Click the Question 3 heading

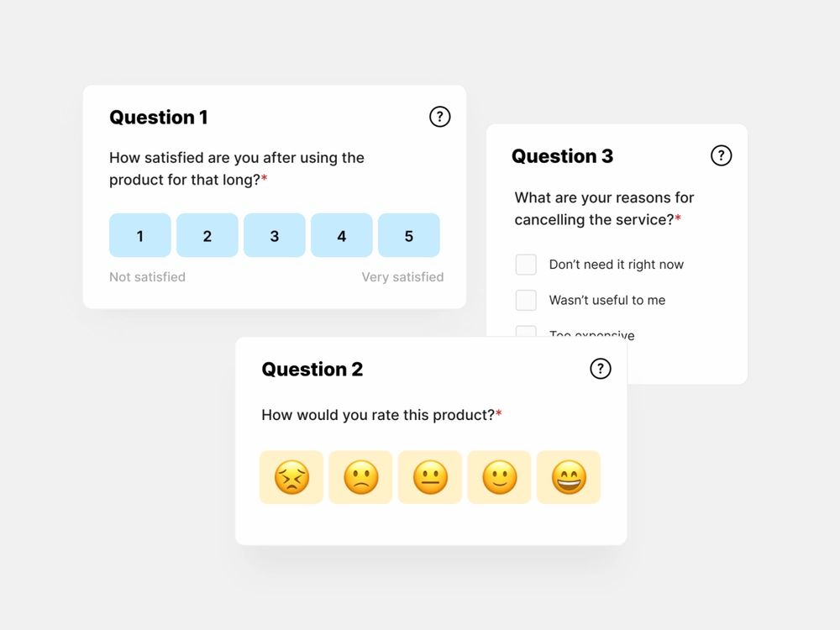(563, 156)
